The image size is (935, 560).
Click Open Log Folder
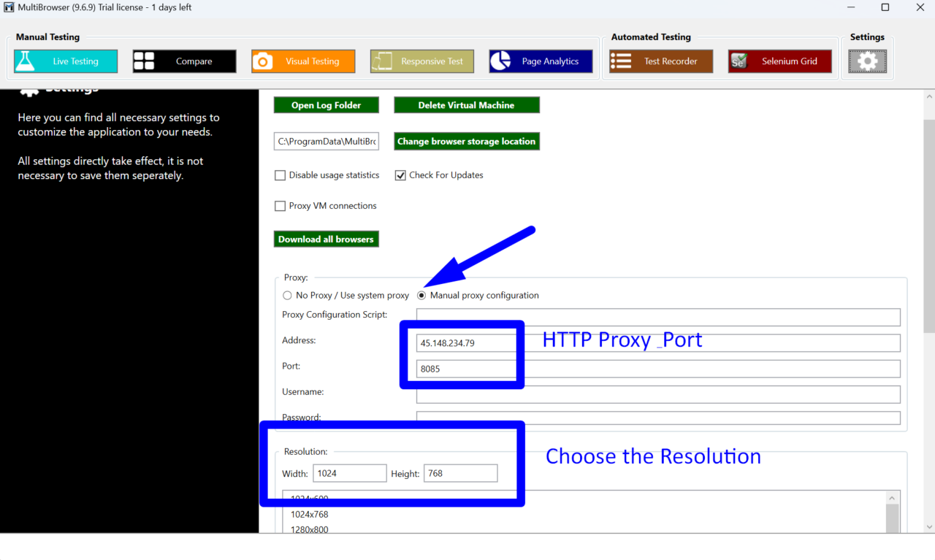pos(326,104)
